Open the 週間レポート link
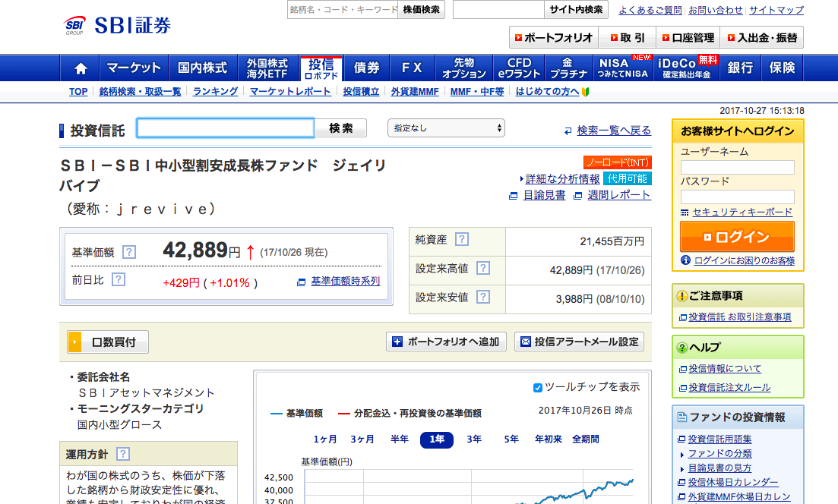Viewport: 838px width, 504px height. click(x=619, y=194)
